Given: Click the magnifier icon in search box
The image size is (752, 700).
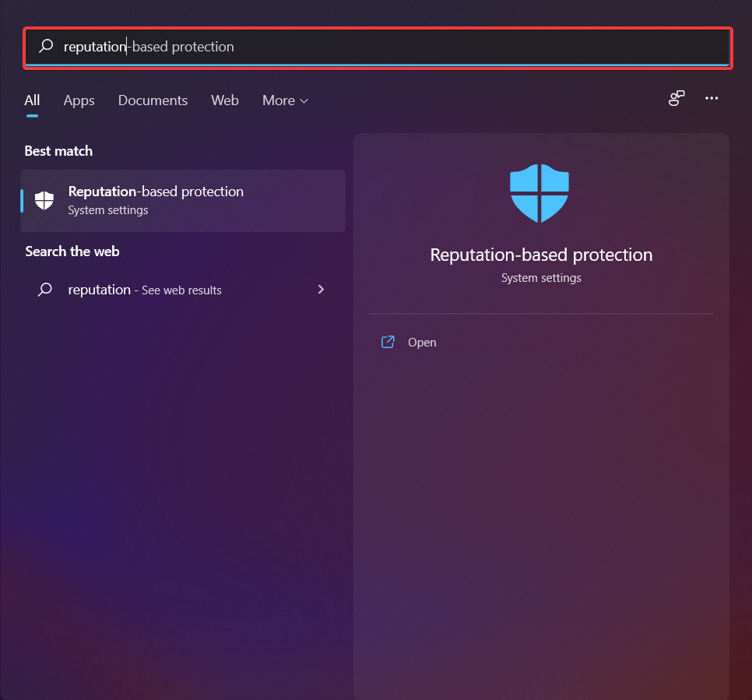Looking at the screenshot, I should [x=46, y=46].
